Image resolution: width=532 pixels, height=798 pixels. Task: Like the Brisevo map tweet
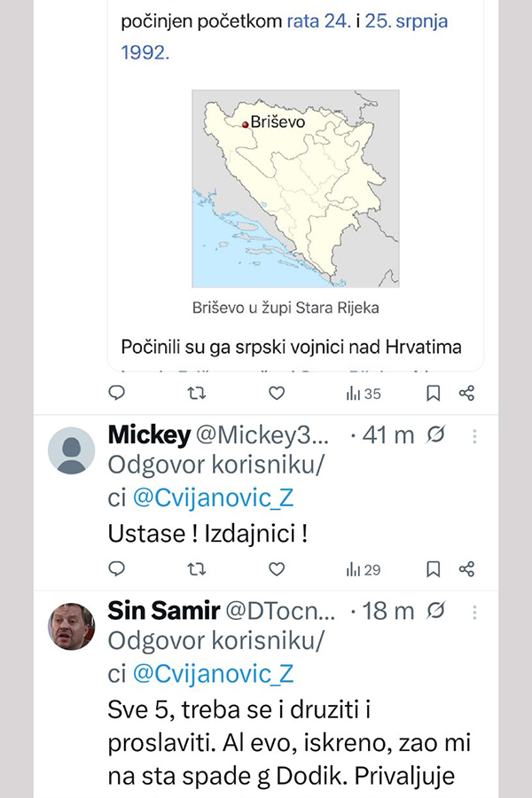pos(277,392)
